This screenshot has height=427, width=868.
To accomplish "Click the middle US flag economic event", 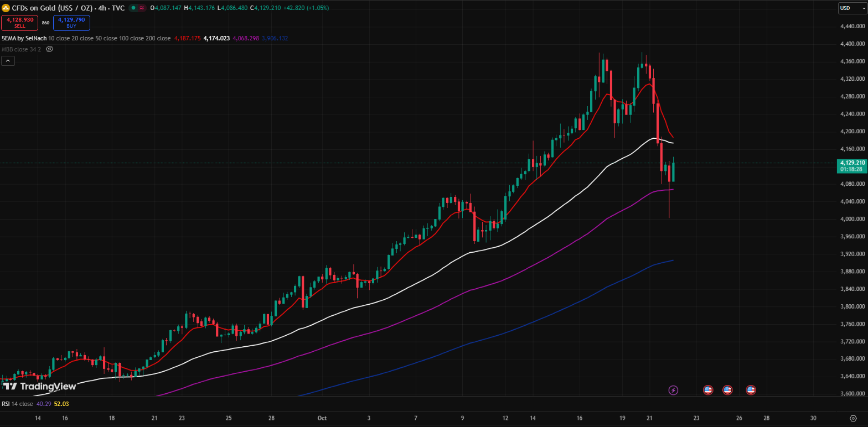I will (727, 390).
